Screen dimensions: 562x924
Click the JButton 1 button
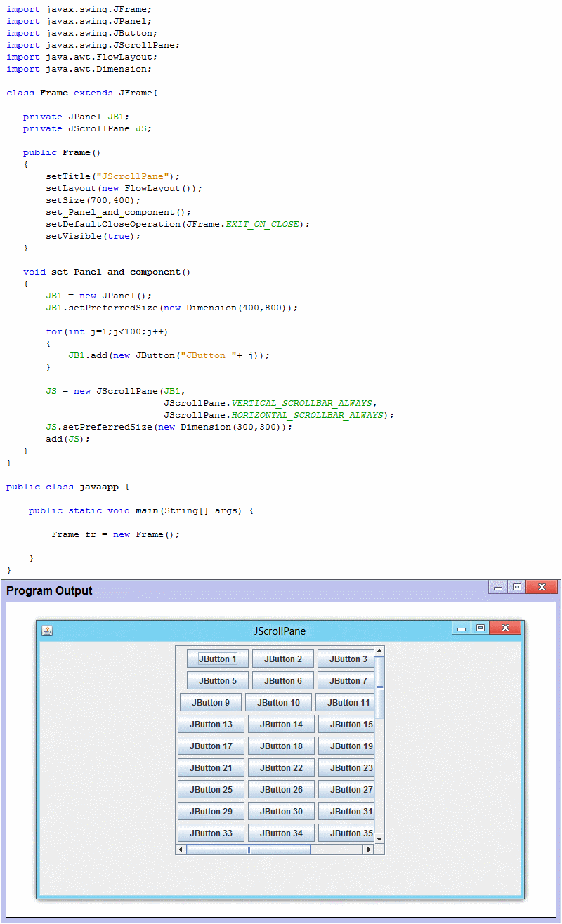coord(218,659)
